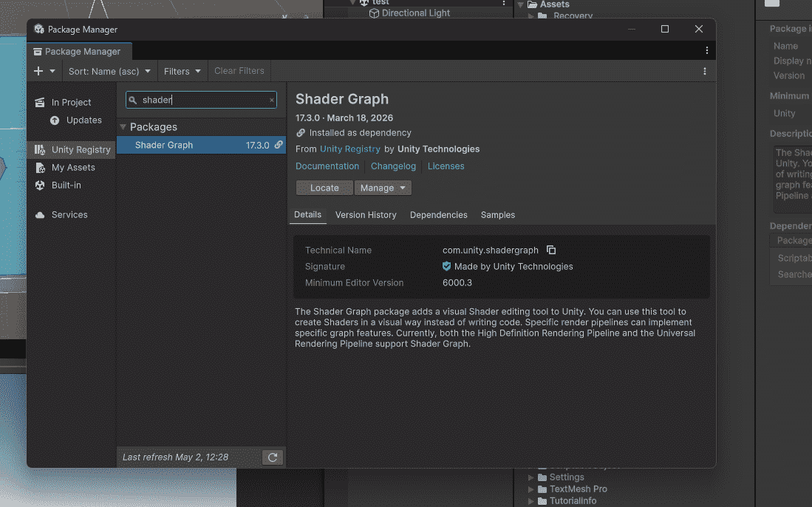Select Services in the sidebar

point(69,214)
